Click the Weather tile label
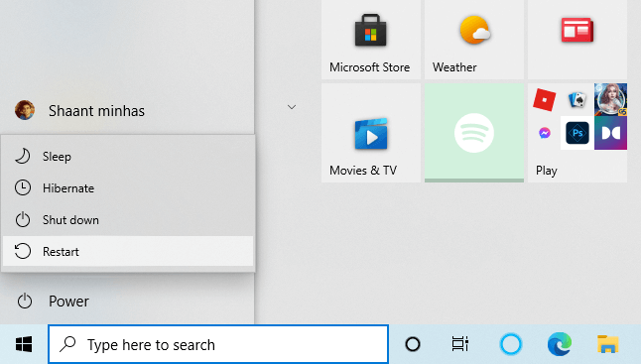The height and width of the screenshot is (364, 641). (x=454, y=67)
